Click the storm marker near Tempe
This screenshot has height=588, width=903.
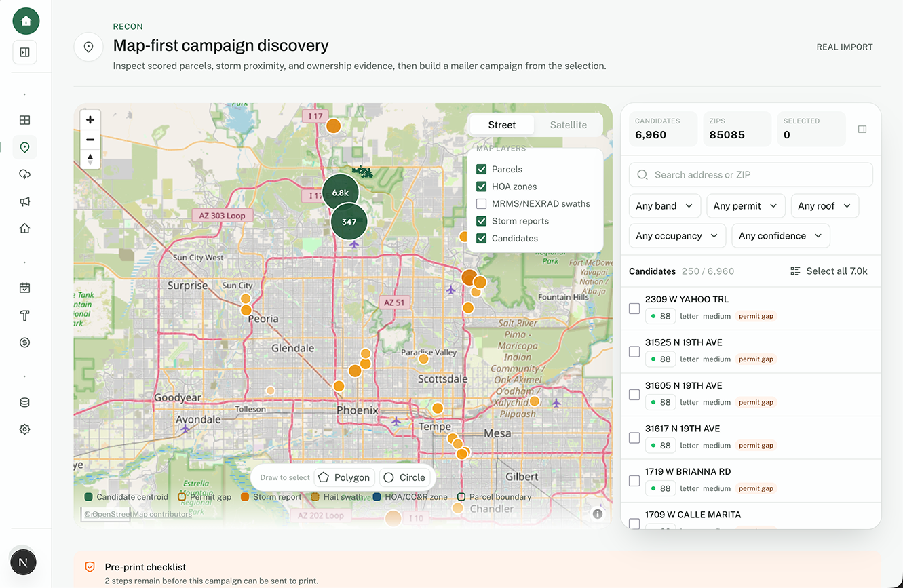click(x=438, y=408)
